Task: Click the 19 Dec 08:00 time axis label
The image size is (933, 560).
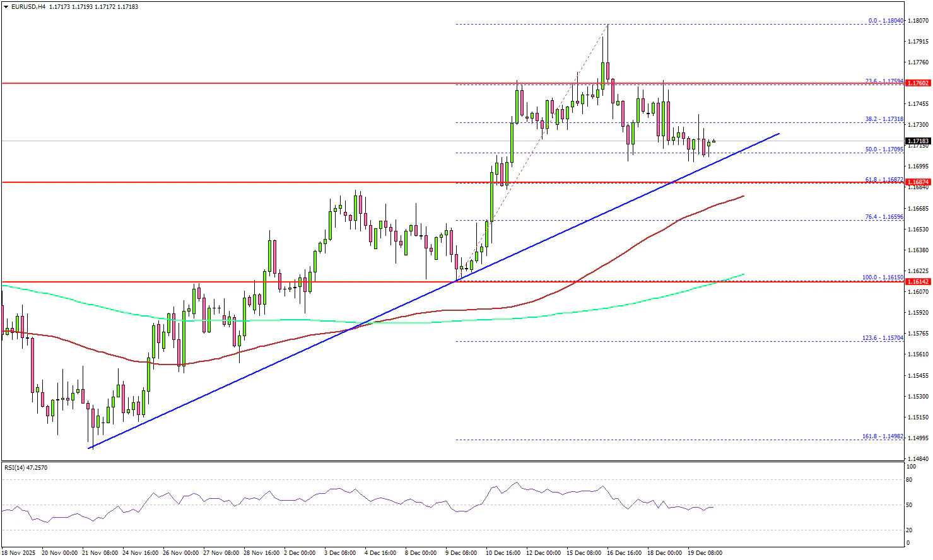Action: 705,553
